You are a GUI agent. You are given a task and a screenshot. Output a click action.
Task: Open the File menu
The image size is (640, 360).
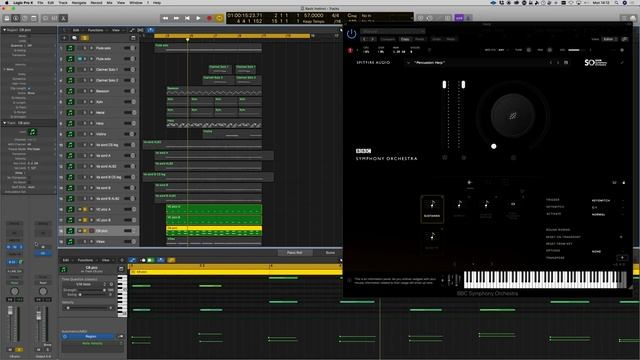pos(40,2)
